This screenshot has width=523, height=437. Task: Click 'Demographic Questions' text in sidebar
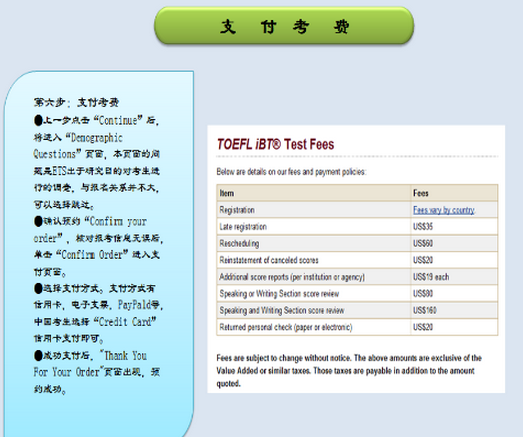[x=78, y=146]
